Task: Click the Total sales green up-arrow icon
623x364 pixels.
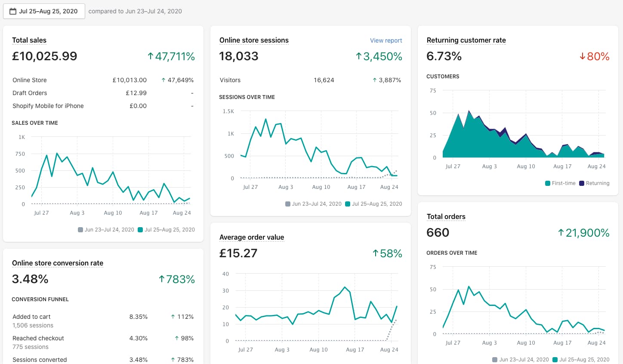Action: click(x=151, y=56)
